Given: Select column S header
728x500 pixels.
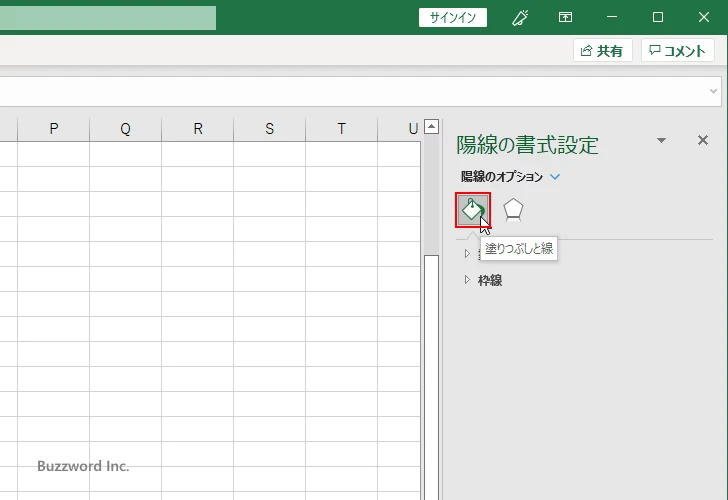Looking at the screenshot, I should [269, 129].
